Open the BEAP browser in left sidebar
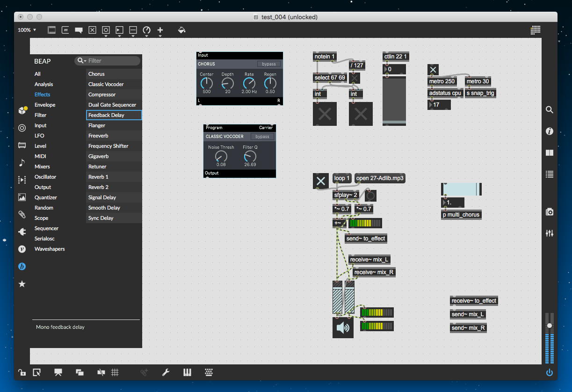 click(22, 267)
